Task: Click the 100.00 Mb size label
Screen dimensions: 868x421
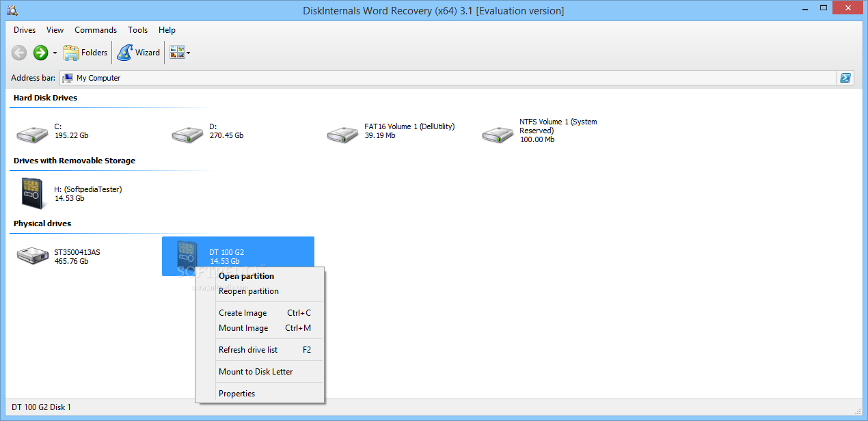Action: (x=537, y=139)
